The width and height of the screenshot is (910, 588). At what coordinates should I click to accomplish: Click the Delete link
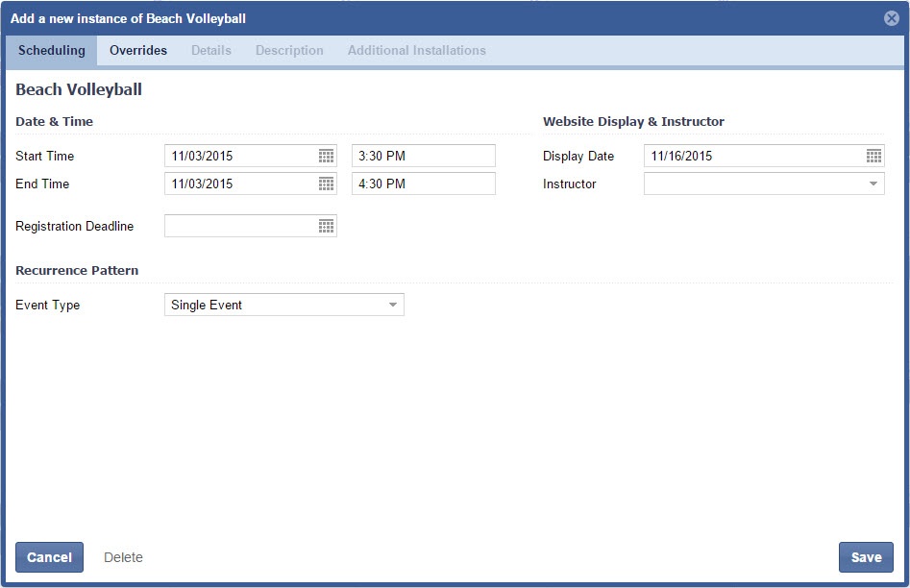click(x=123, y=557)
